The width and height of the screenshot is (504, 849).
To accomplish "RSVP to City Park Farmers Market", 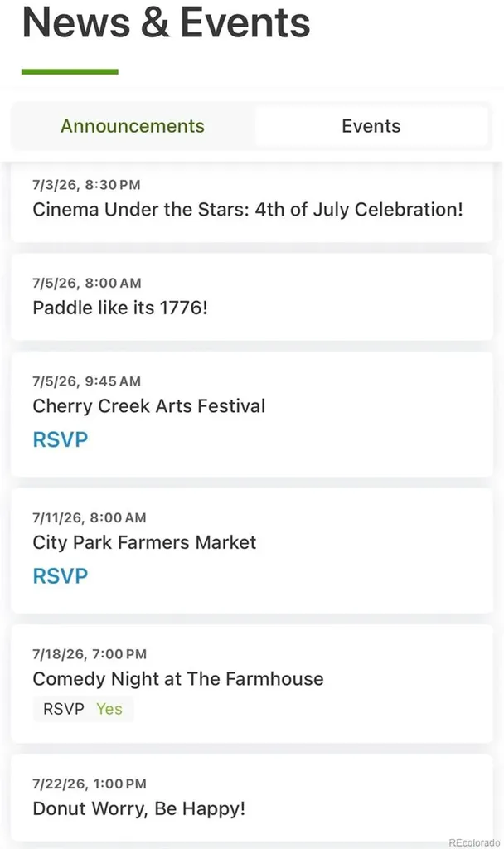I will pyautogui.click(x=60, y=576).
